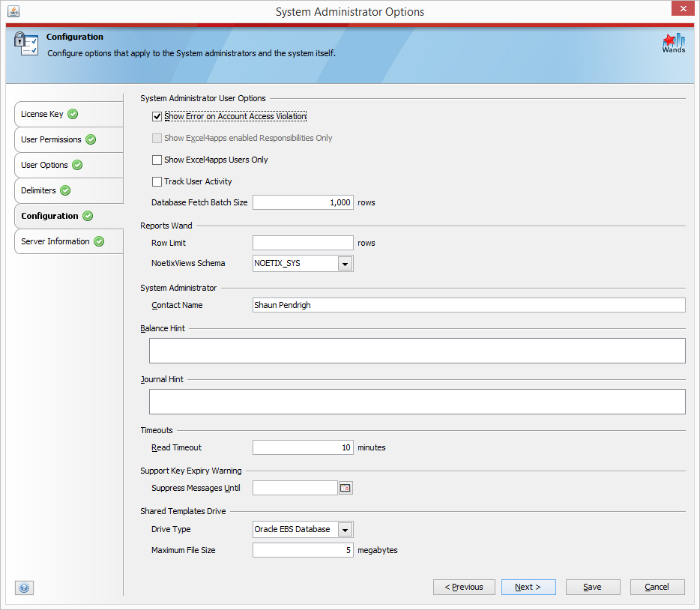The image size is (700, 610).
Task: Click the Row Limit input field
Action: (303, 243)
